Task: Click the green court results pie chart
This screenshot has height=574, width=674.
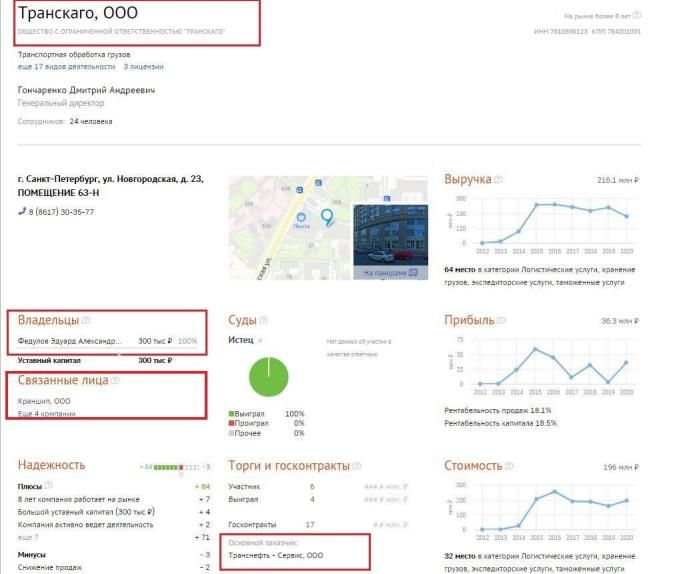Action: tap(269, 377)
